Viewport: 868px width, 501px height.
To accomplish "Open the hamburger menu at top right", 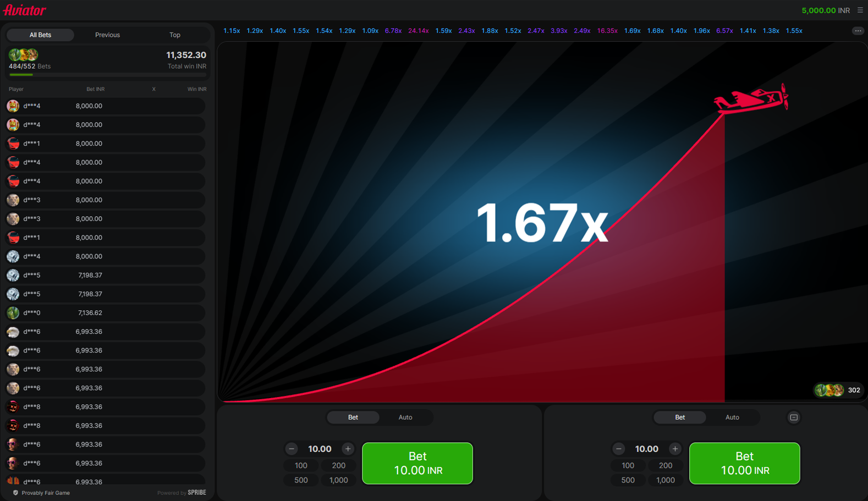I will click(x=860, y=10).
